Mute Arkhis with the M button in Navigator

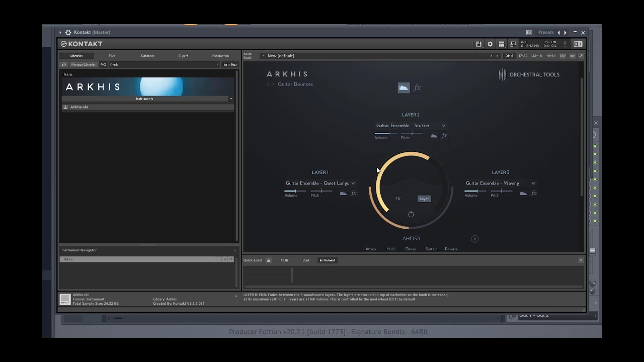coord(231,259)
